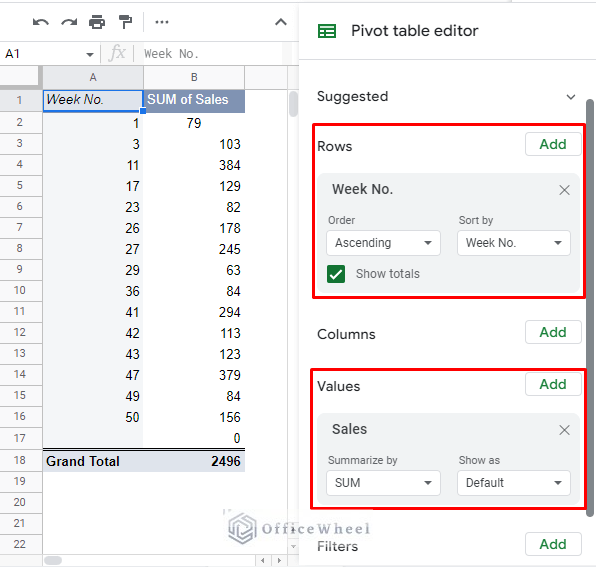Open the Sort by Week No. dropdown

click(x=514, y=243)
